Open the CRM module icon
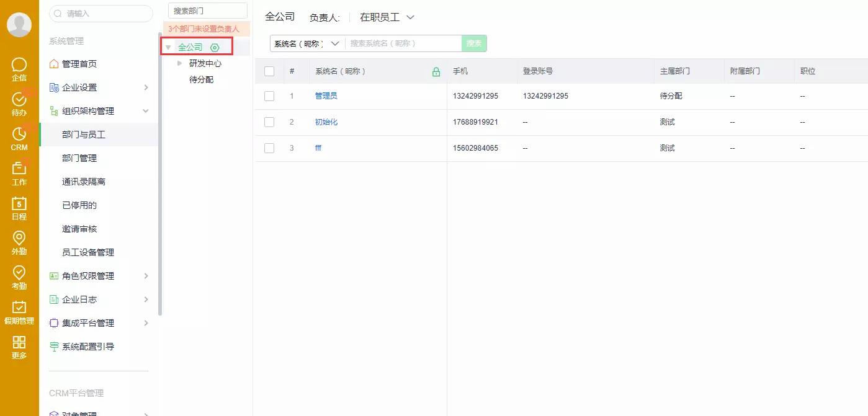Screen dimensions: 868x416 pyautogui.click(x=19, y=134)
